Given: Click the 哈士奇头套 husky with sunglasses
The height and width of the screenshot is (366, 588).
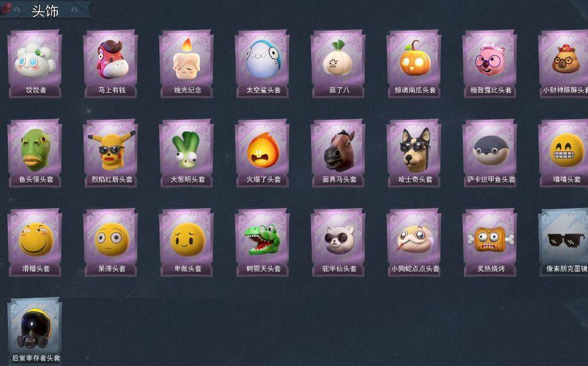Looking at the screenshot, I should click(414, 153).
